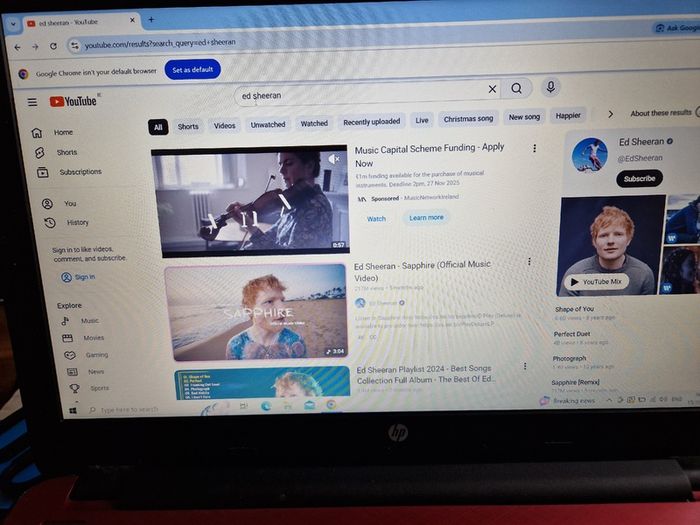Open Ed Sheeran Playlist 2024 title
Viewport: 700px width, 525px height.
tap(426, 374)
